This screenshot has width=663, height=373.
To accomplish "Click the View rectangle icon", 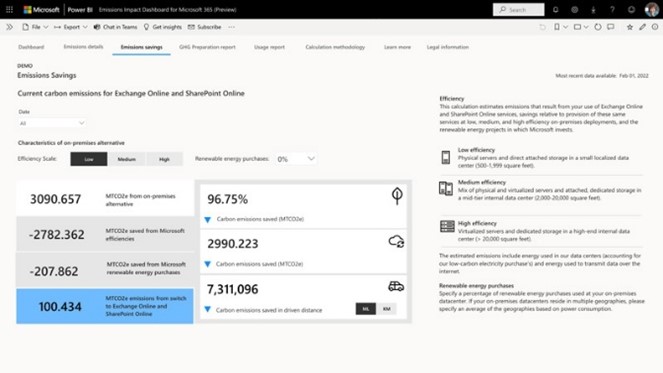I will [x=577, y=27].
